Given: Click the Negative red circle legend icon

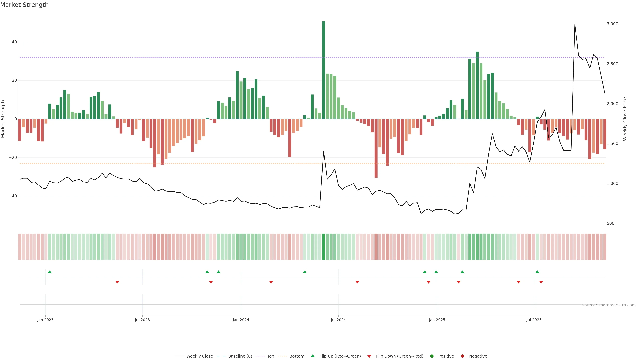Looking at the screenshot, I should pos(462,356).
